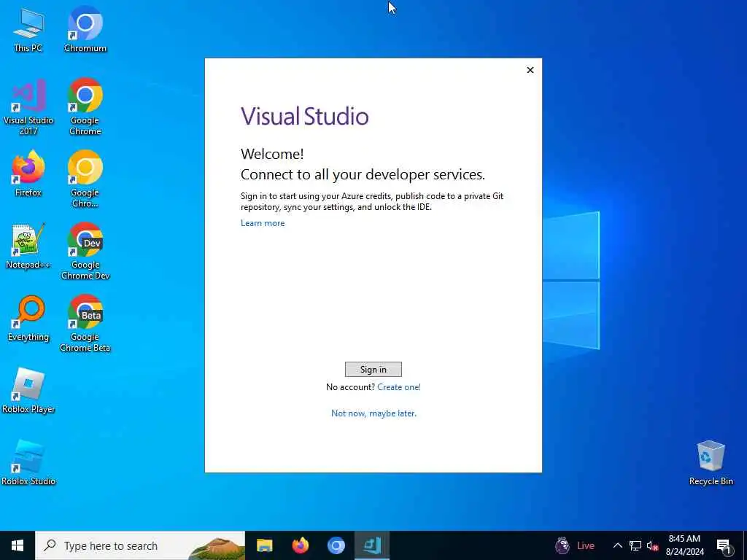The image size is (747, 560).
Task: Select the Chromium desktop shortcut
Action: (85, 30)
